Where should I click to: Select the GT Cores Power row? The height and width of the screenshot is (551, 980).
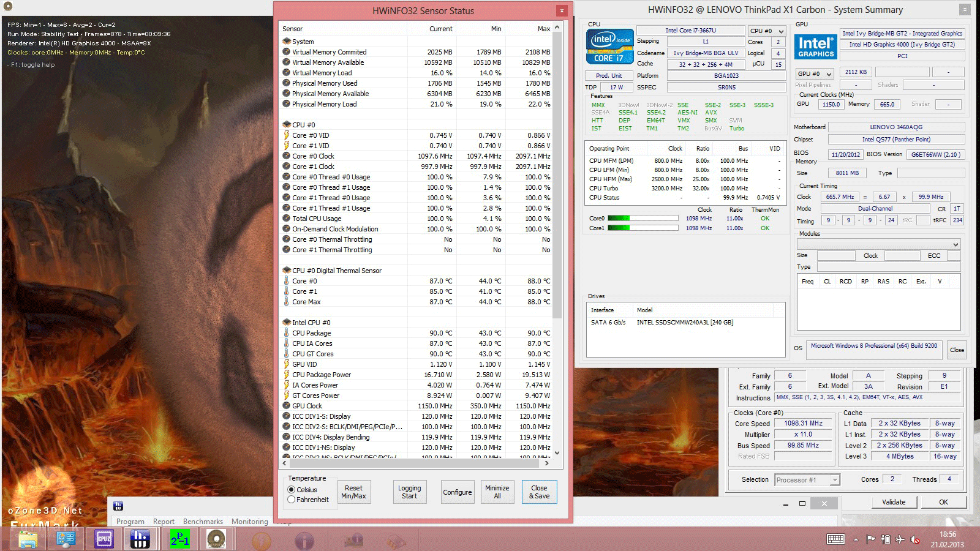click(417, 395)
